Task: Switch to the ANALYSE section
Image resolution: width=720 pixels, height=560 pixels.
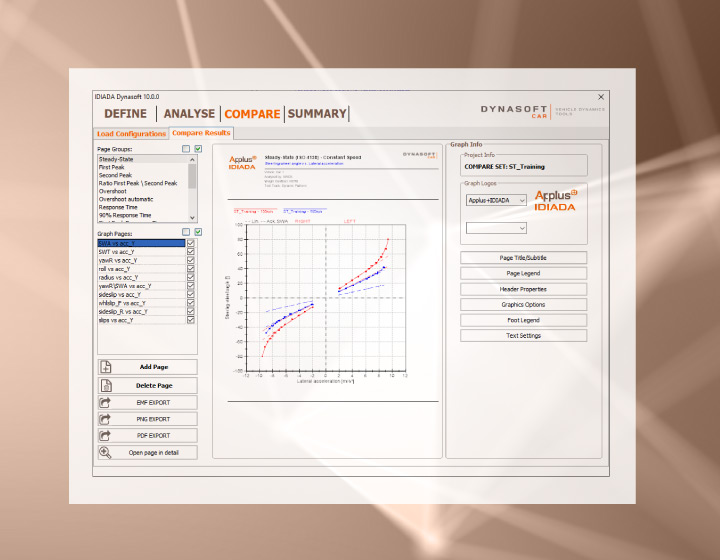Action: [189, 114]
